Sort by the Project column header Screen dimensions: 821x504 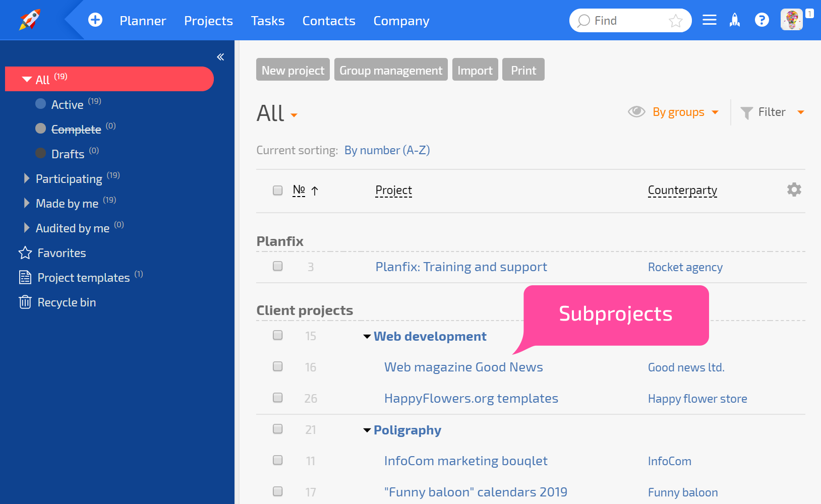[393, 190]
